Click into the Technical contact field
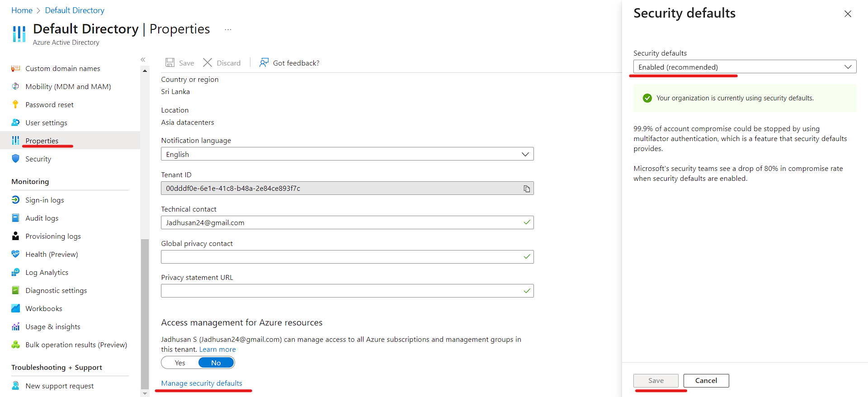The width and height of the screenshot is (868, 397). coord(339,222)
